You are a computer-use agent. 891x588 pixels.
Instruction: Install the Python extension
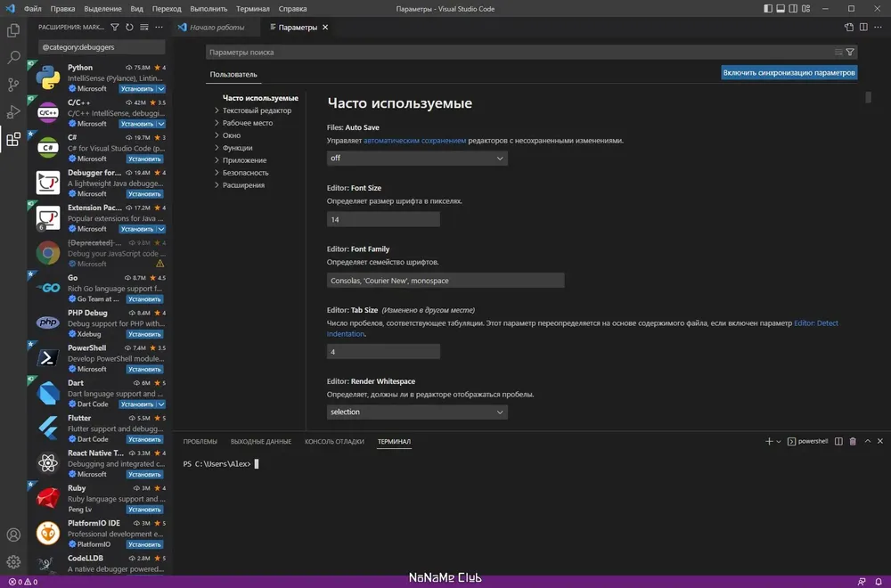tap(137, 88)
